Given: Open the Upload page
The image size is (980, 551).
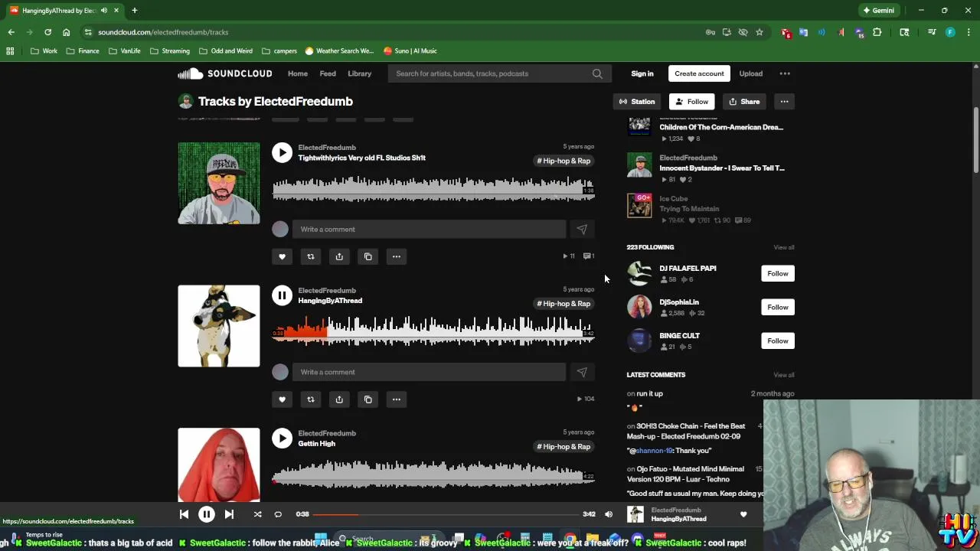Looking at the screenshot, I should point(750,73).
